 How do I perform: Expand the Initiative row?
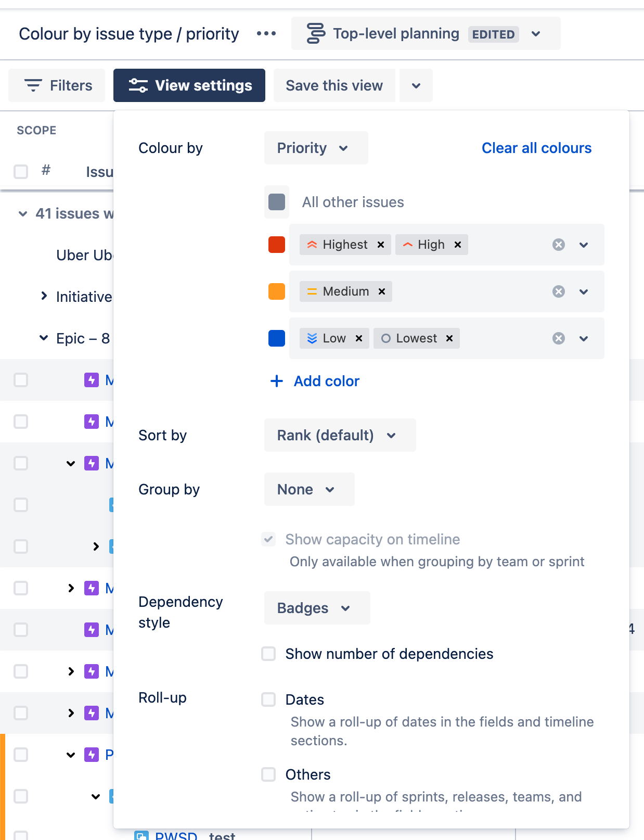point(44,296)
